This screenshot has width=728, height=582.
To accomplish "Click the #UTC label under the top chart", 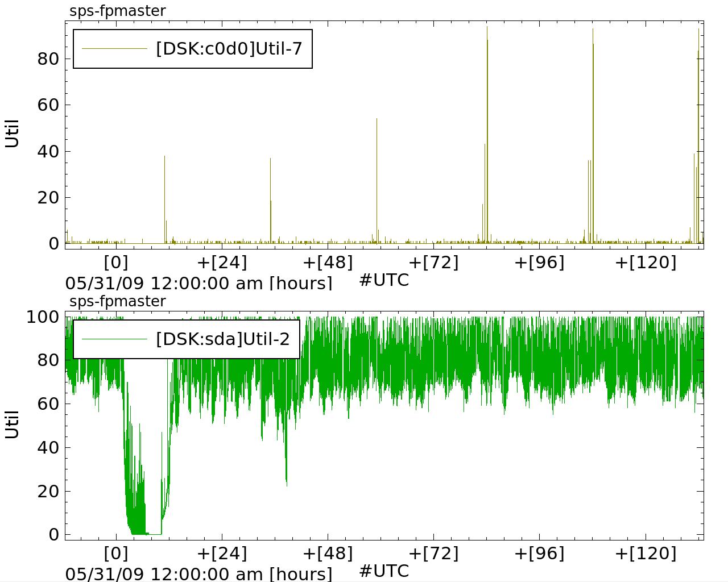I will click(x=384, y=280).
